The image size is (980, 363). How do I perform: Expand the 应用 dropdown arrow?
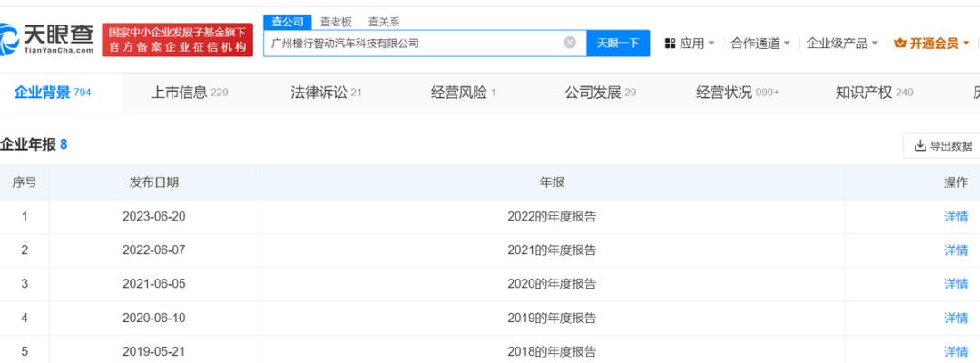click(x=711, y=44)
